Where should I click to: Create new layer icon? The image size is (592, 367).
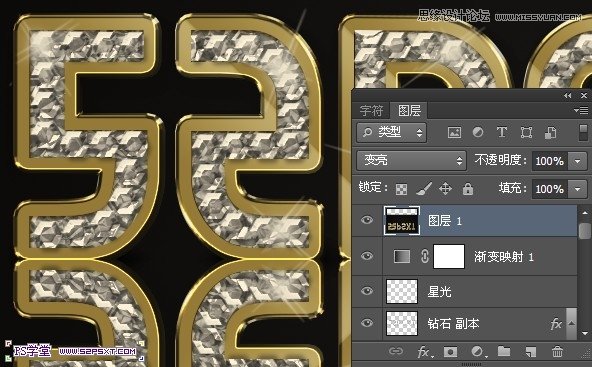[x=531, y=352]
